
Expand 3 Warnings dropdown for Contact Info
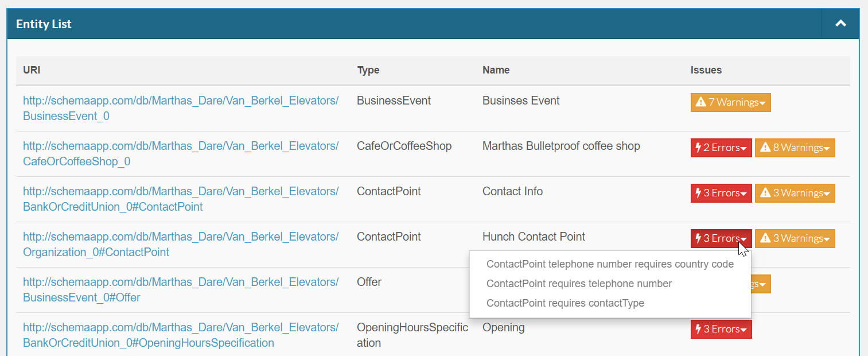795,193
